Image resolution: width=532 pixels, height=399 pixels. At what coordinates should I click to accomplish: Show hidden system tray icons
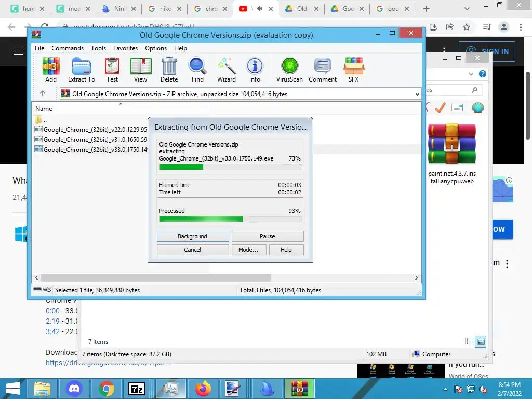point(445,389)
